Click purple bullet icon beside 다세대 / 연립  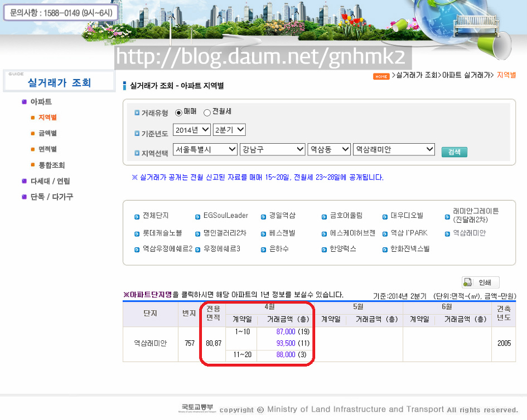coord(24,181)
